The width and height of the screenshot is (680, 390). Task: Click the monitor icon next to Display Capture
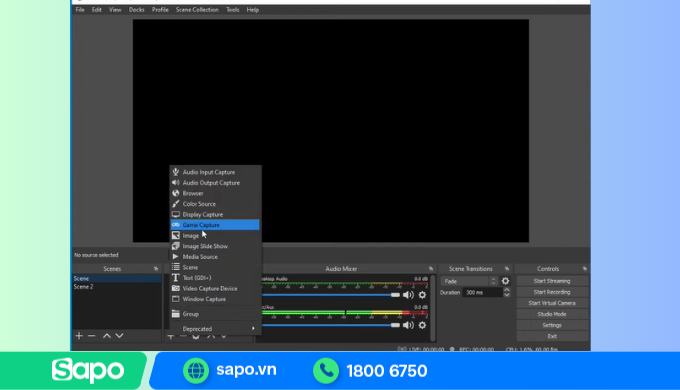point(176,214)
